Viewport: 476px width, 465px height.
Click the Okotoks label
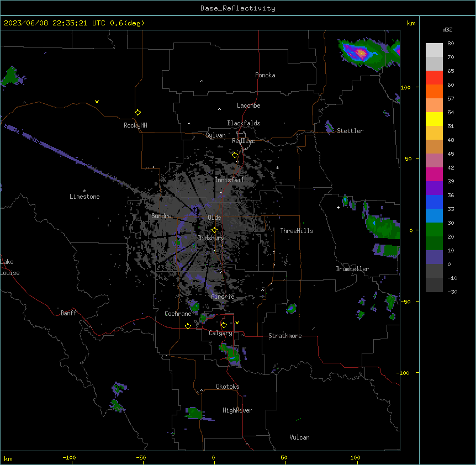coord(228,387)
